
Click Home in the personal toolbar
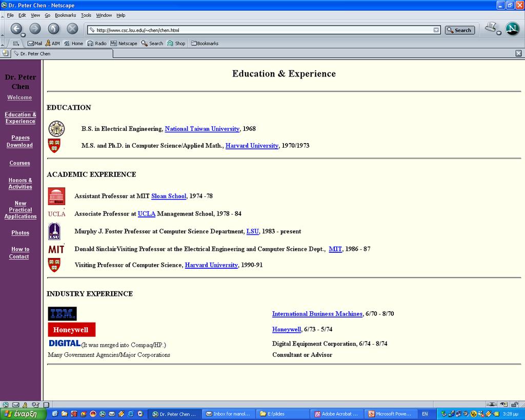(x=73, y=44)
